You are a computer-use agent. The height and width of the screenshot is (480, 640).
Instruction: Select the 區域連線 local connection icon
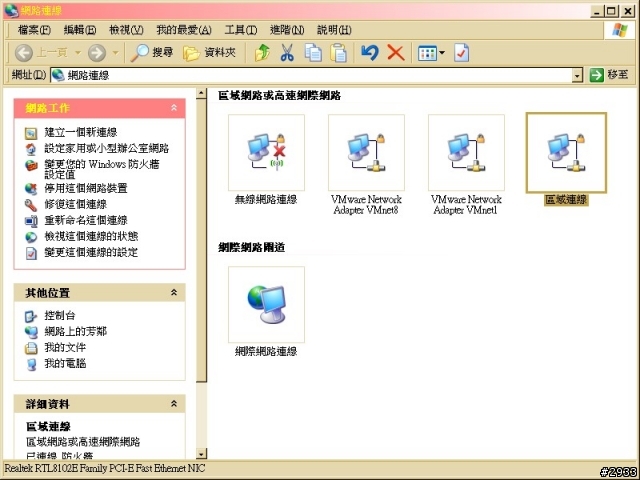click(566, 153)
